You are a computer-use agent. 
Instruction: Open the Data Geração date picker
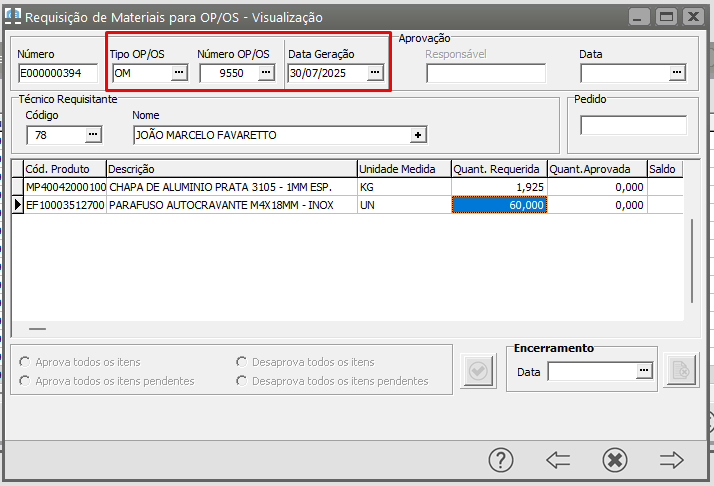(374, 73)
